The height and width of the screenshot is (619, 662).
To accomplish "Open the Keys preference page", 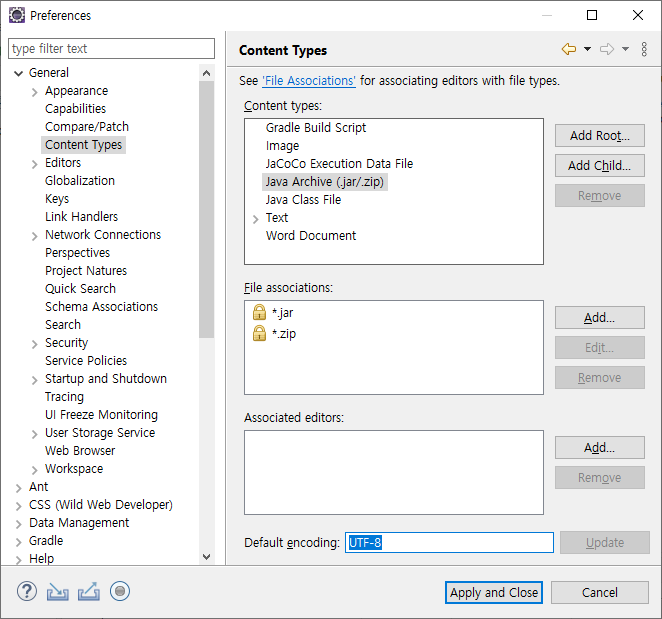I will 57,198.
